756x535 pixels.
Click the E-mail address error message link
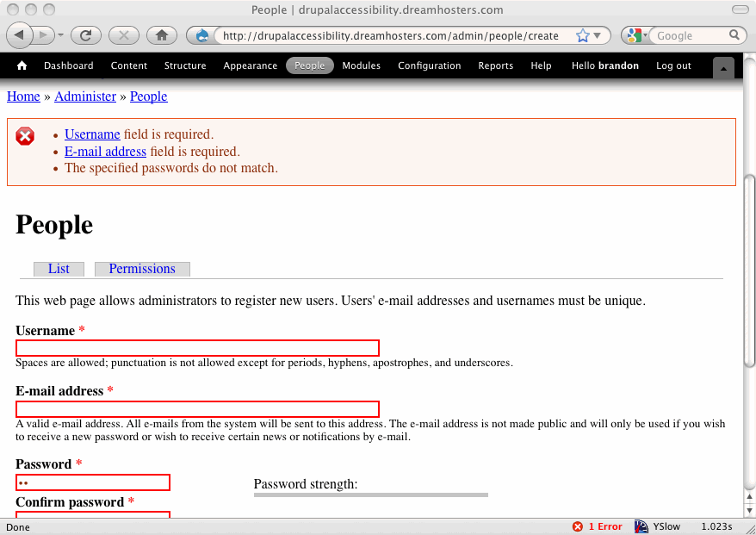coord(105,152)
